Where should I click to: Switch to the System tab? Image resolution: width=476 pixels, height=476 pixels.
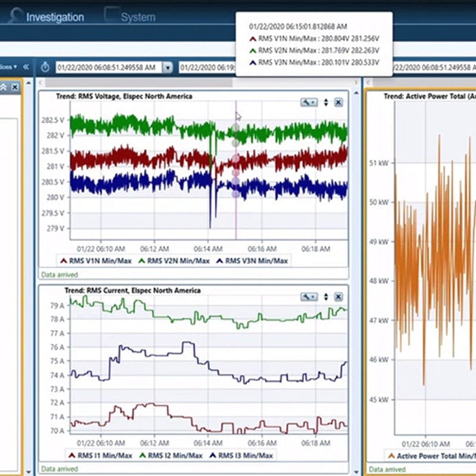click(x=138, y=17)
